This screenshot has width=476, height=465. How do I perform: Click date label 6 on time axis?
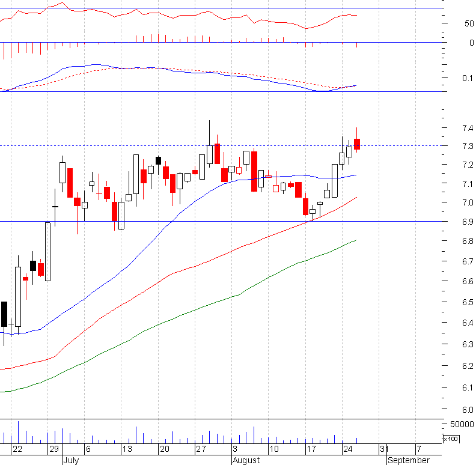pos(88,449)
